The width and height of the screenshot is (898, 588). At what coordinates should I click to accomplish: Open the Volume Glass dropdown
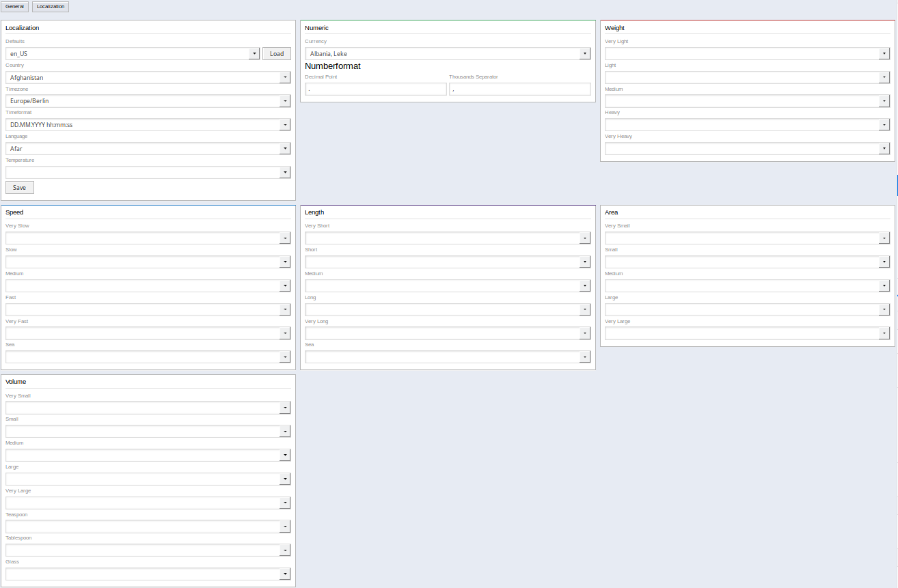click(148, 574)
